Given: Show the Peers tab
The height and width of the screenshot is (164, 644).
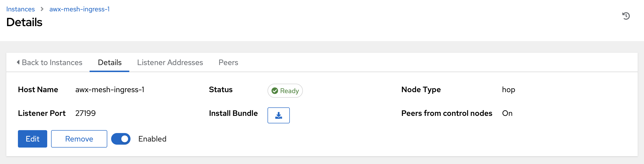Looking at the screenshot, I should pyautogui.click(x=228, y=62).
